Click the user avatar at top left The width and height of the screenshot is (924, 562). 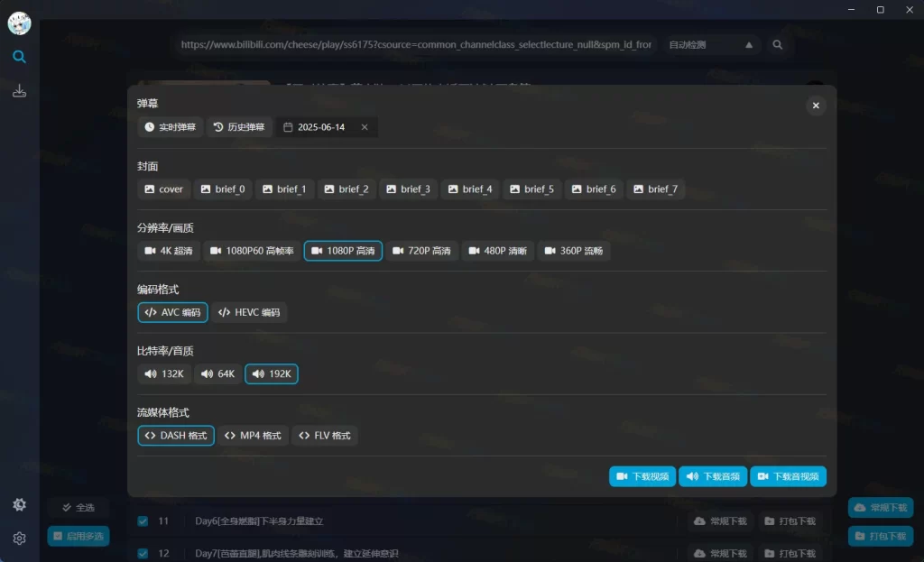pos(19,23)
